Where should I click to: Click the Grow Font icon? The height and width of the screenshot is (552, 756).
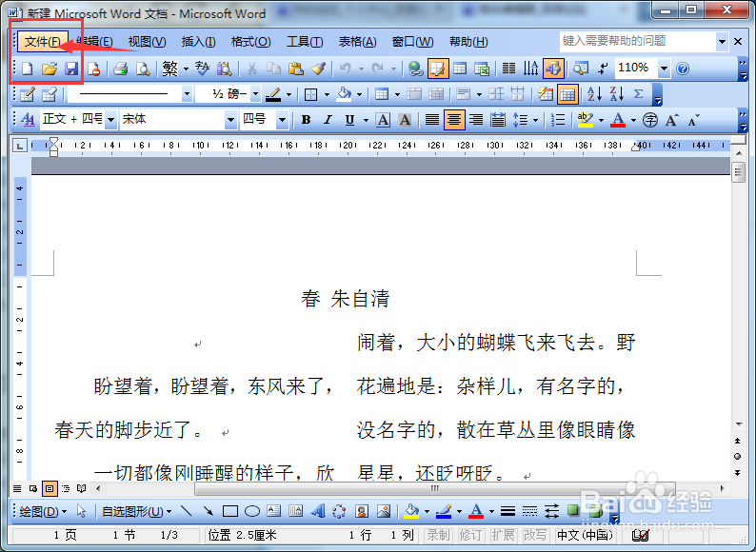(671, 120)
